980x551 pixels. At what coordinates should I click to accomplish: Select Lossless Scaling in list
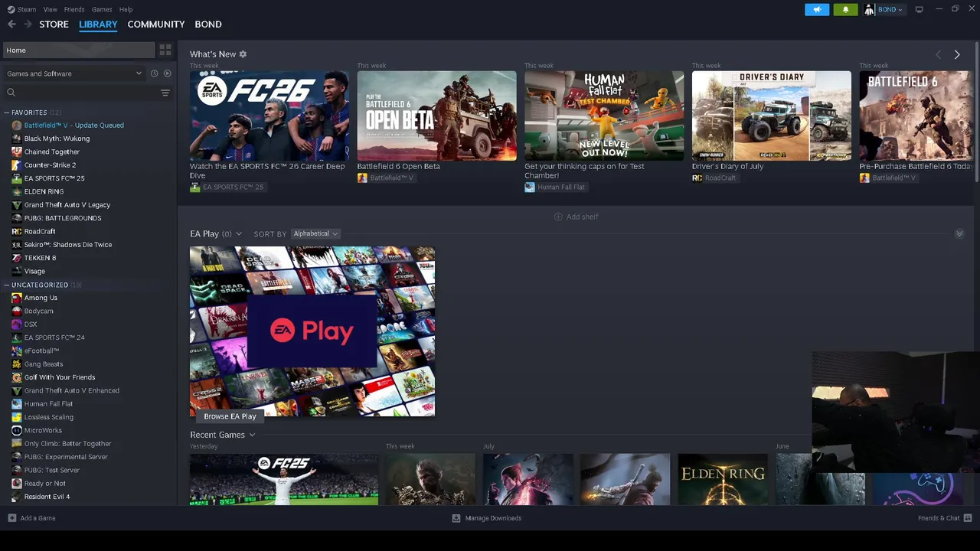click(49, 417)
